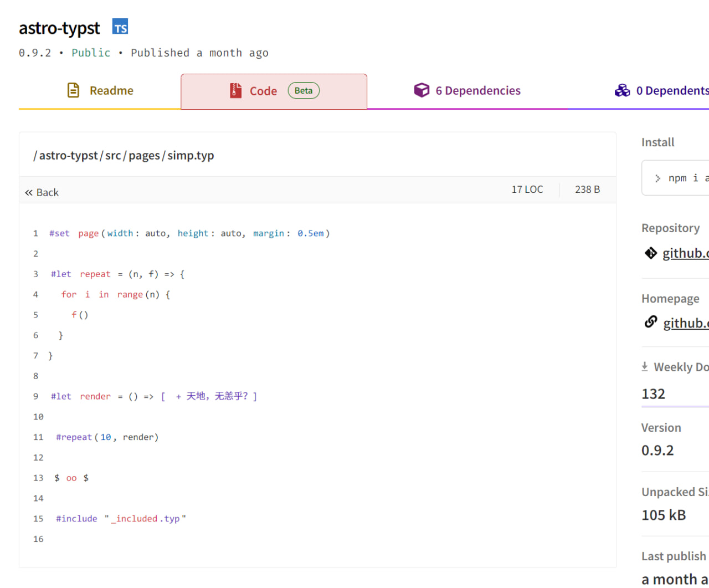Click the Code zip file icon

click(x=235, y=91)
